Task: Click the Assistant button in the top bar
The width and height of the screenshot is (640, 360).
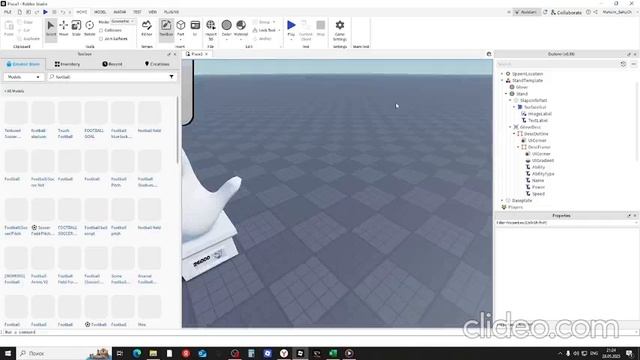Action: (526, 12)
